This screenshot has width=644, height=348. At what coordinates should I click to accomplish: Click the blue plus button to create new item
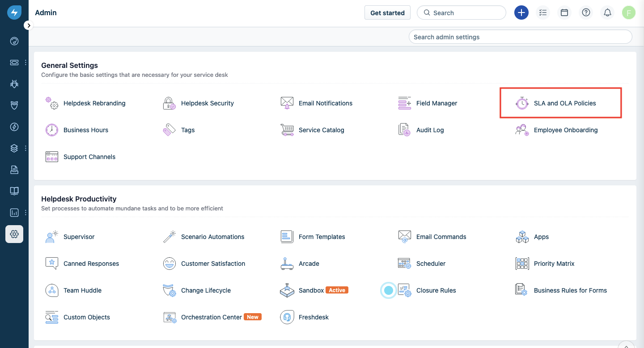click(x=521, y=13)
